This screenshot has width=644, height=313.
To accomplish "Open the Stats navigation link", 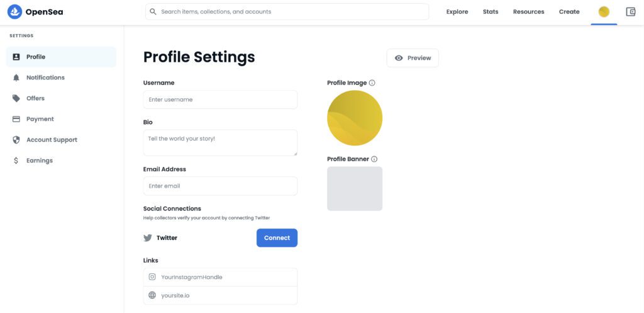I will tap(491, 12).
